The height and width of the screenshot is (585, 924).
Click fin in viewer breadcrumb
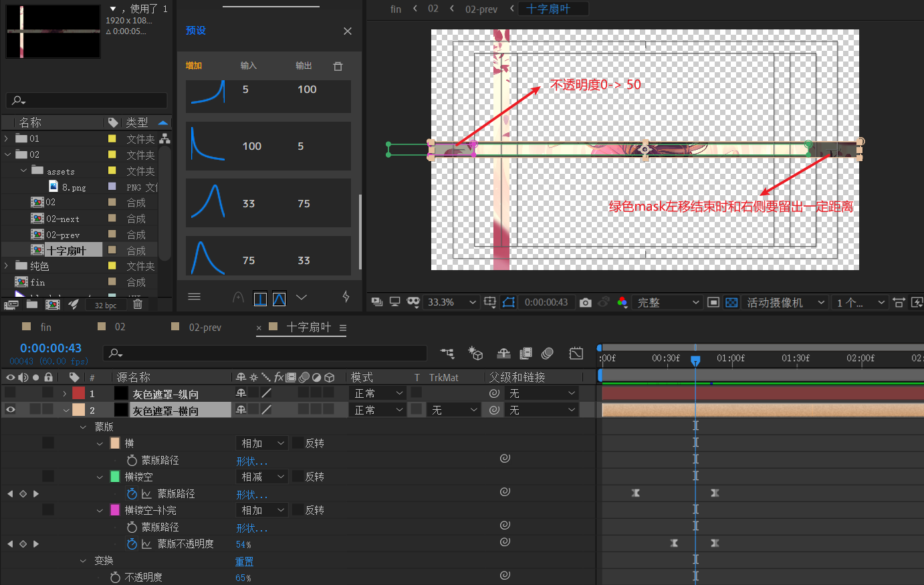coord(396,9)
